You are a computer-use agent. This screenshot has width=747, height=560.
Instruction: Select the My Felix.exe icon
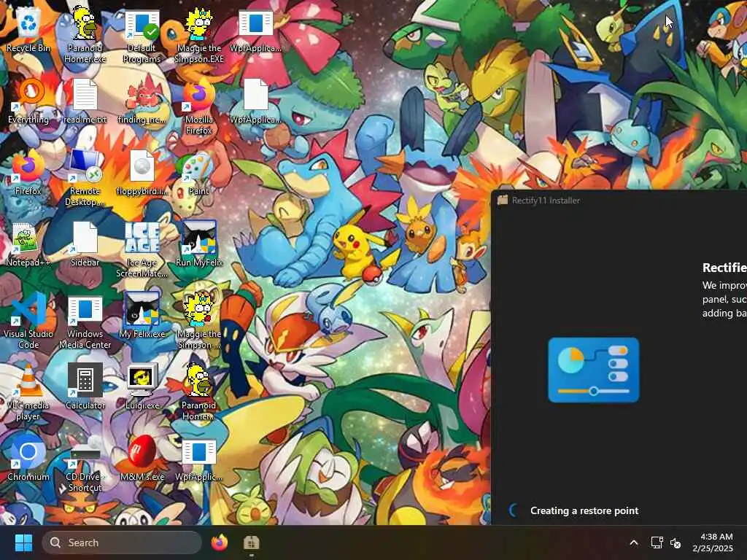pyautogui.click(x=142, y=316)
